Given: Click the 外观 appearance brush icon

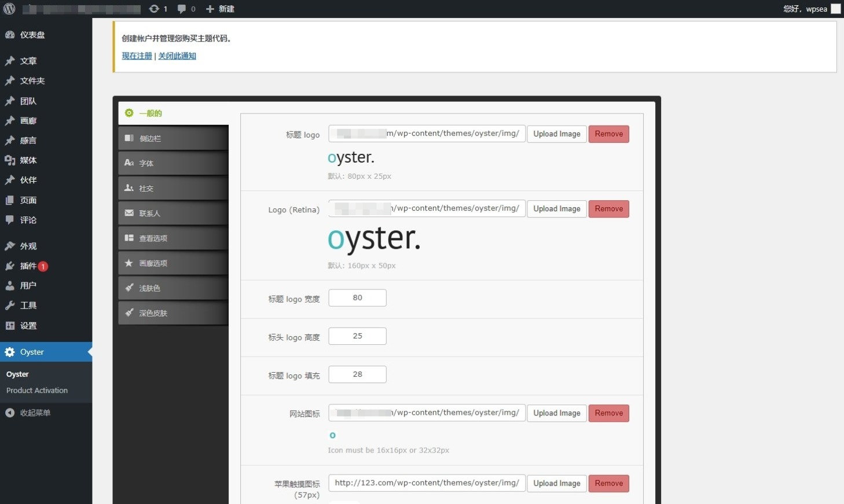Looking at the screenshot, I should tap(10, 246).
